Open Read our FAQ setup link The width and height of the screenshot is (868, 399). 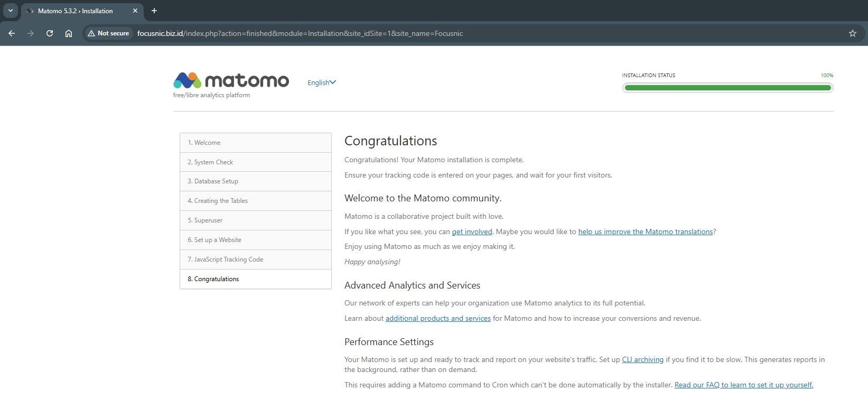[743, 385]
